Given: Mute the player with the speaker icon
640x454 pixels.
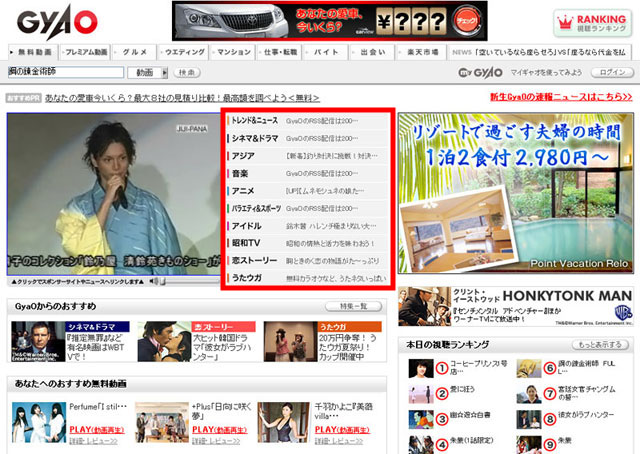Looking at the screenshot, I should click(x=153, y=281).
